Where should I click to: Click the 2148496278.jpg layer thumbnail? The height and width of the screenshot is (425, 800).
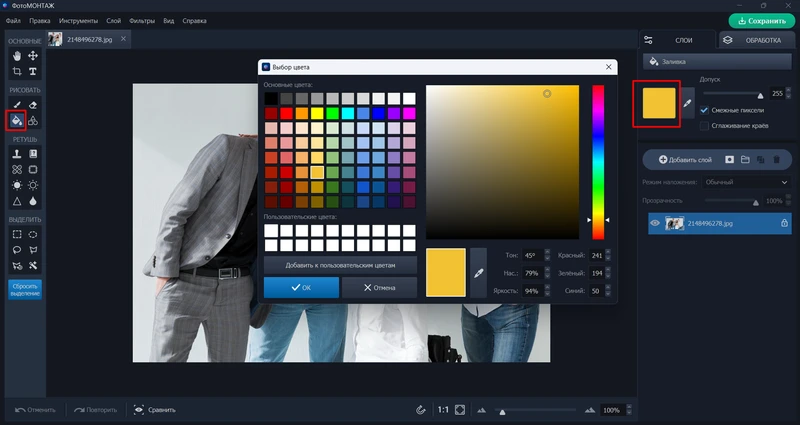point(674,223)
